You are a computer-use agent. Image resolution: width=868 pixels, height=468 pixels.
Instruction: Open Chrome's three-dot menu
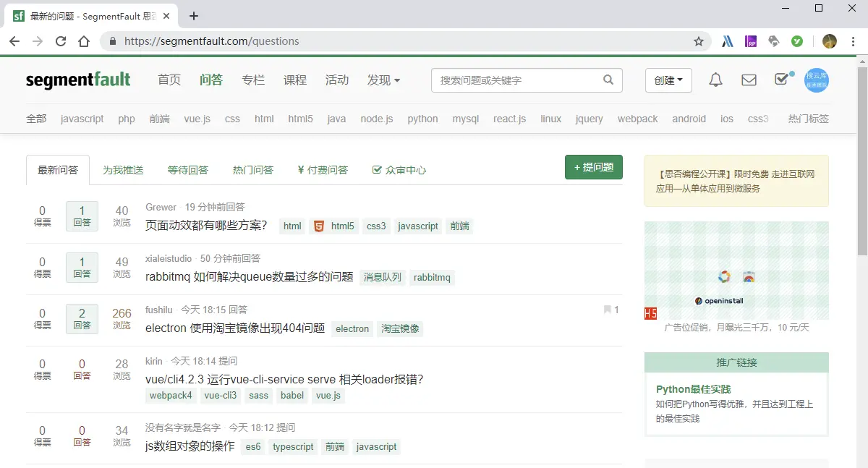pos(852,41)
